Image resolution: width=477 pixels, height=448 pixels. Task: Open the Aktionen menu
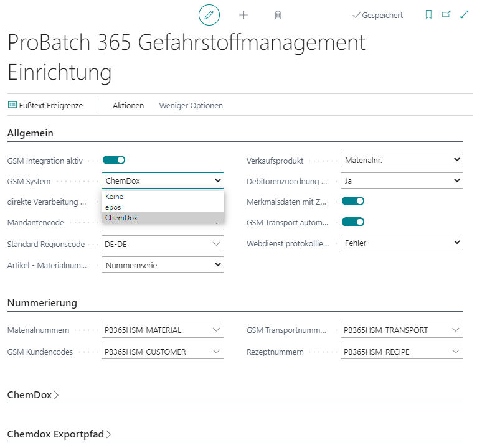tap(128, 105)
